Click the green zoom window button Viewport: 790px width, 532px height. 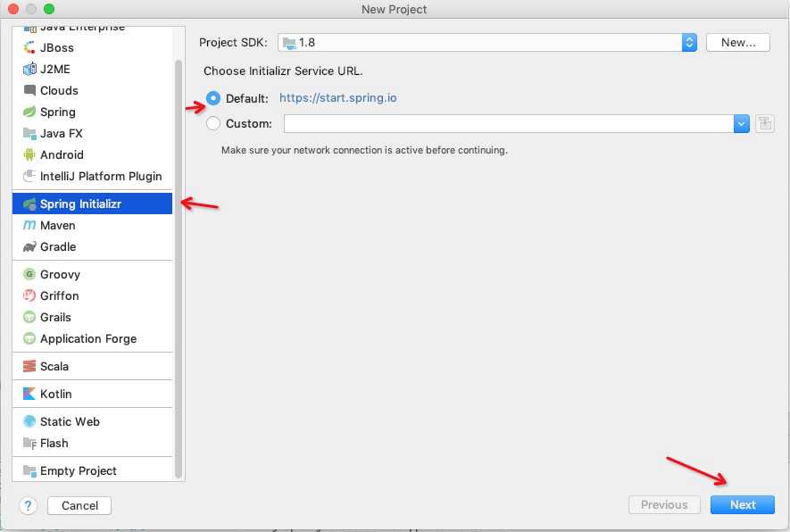coord(49,9)
